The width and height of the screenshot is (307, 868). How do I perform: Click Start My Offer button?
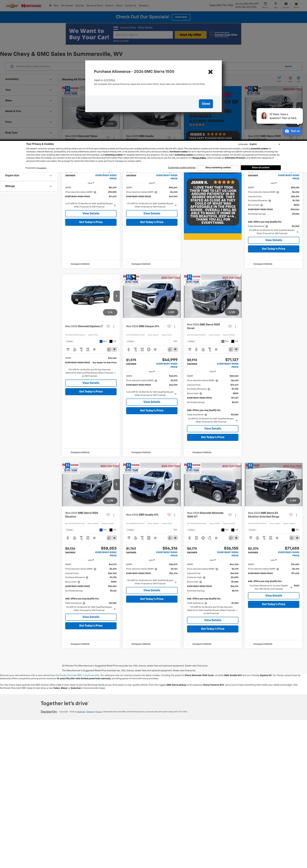click(x=191, y=35)
